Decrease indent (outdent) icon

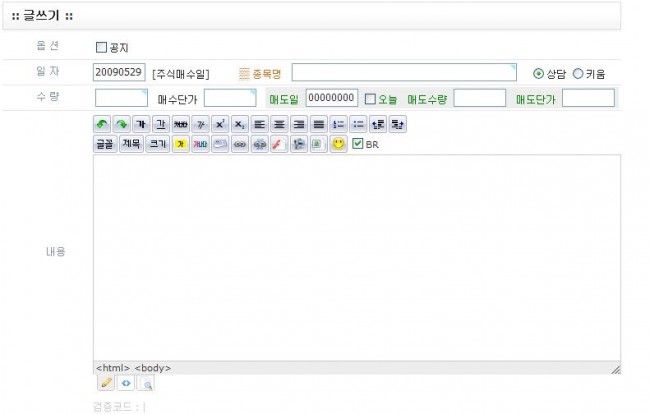[x=378, y=124]
